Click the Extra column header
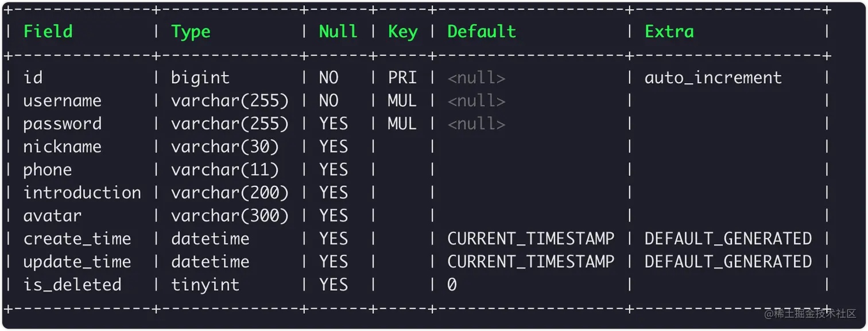The width and height of the screenshot is (868, 331). 669,31
